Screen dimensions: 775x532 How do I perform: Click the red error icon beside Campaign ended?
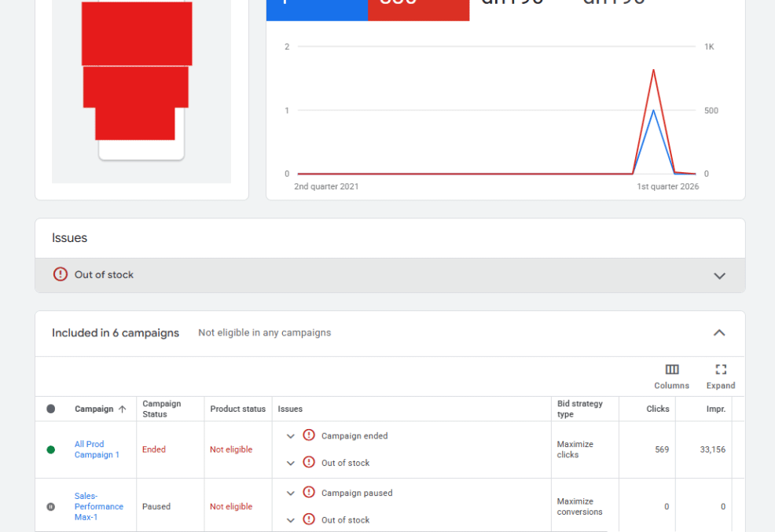(309, 435)
